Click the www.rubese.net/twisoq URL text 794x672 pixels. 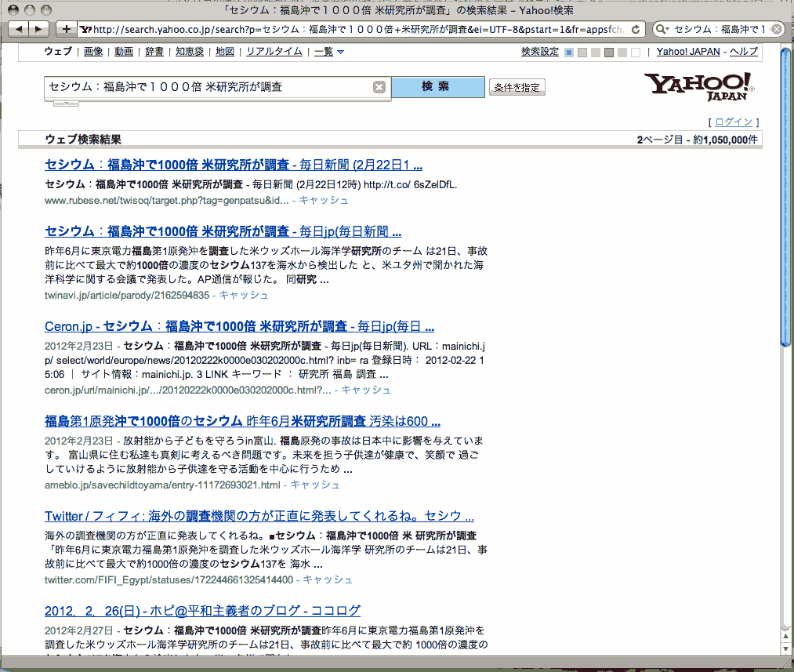(x=167, y=201)
